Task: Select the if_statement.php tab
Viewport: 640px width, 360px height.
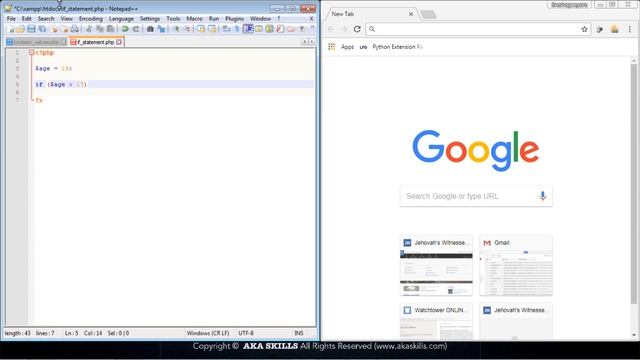Action: (95, 42)
